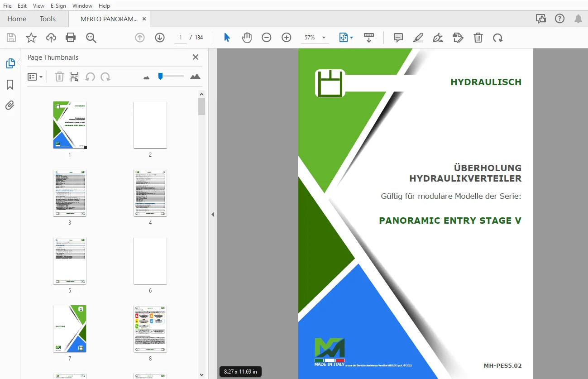This screenshot has width=588, height=379.
Task: Select page 7 thumbnail
Action: coord(70,329)
